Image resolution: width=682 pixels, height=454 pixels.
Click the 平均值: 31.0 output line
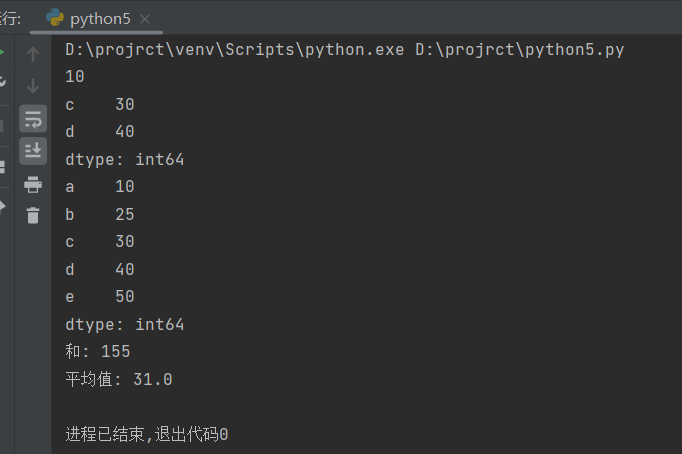click(119, 379)
